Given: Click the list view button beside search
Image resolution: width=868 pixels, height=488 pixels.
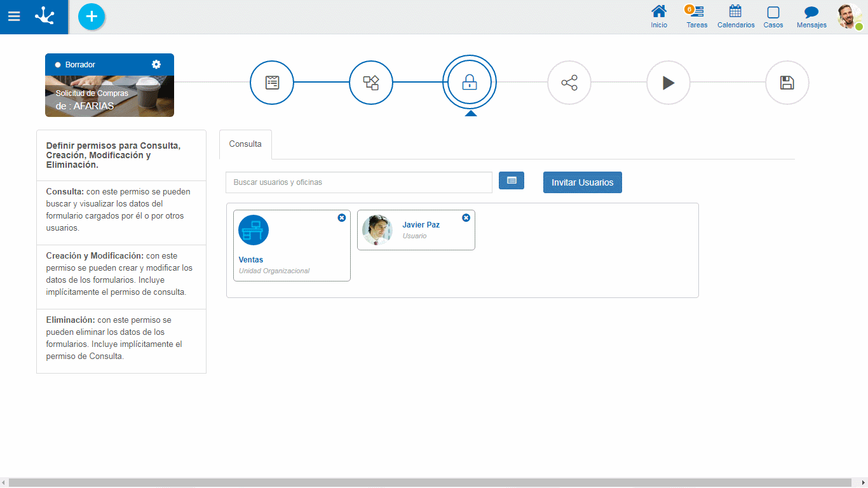Looking at the screenshot, I should [x=512, y=180].
